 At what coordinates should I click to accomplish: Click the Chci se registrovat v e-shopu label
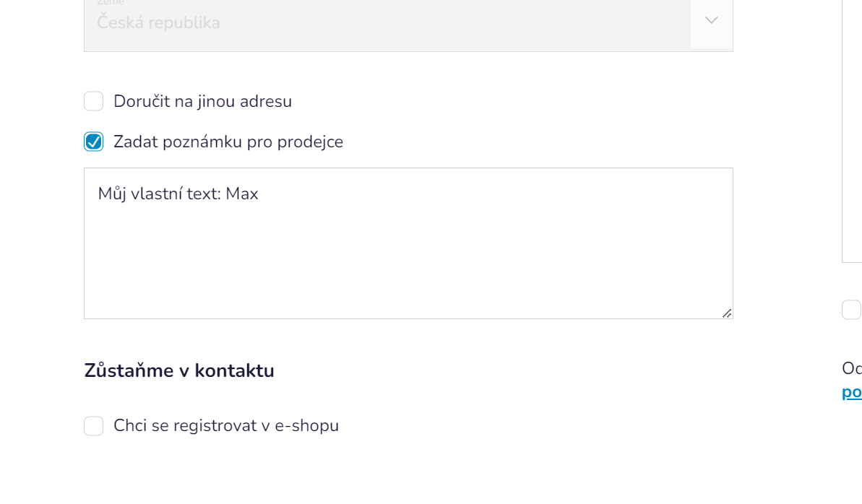226,426
